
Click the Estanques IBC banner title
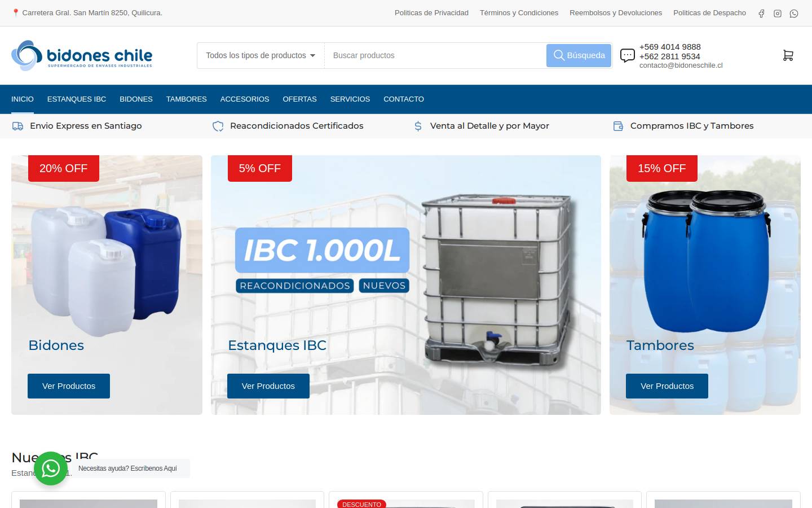277,345
